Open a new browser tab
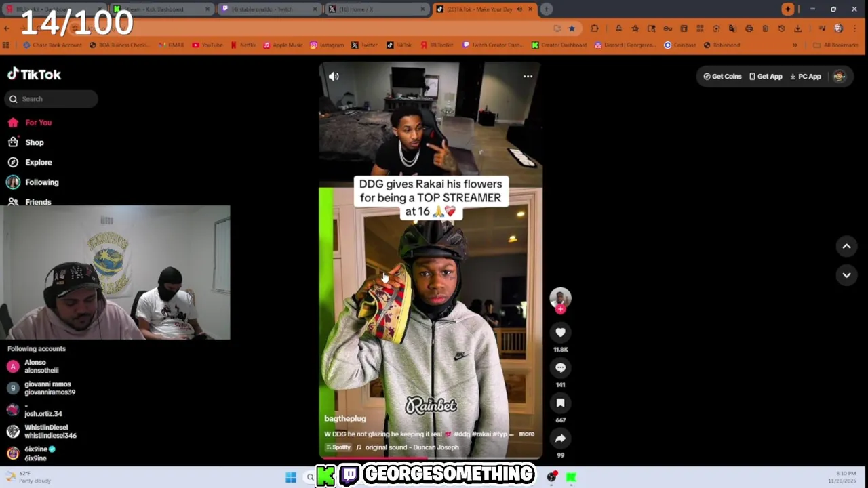868x488 pixels. (546, 9)
